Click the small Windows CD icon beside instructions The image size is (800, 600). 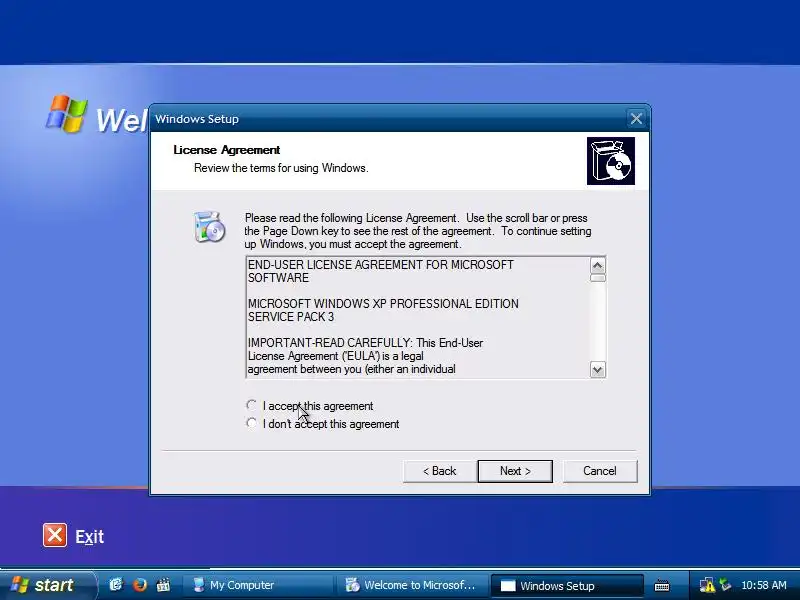(209, 227)
